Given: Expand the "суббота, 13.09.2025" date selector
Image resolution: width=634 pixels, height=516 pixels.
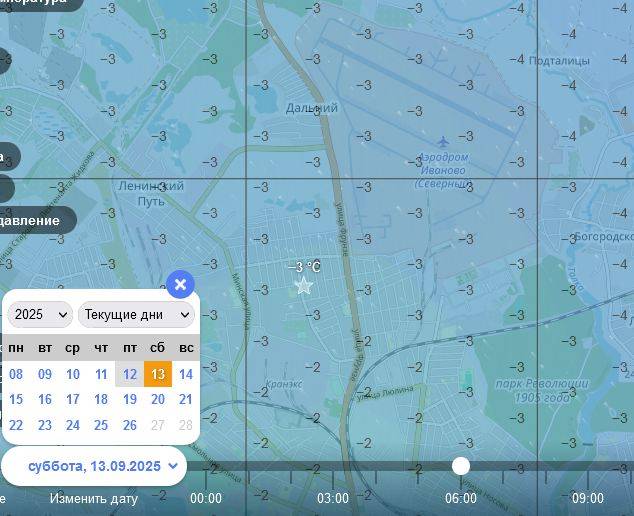Looking at the screenshot, I should click(x=94, y=466).
